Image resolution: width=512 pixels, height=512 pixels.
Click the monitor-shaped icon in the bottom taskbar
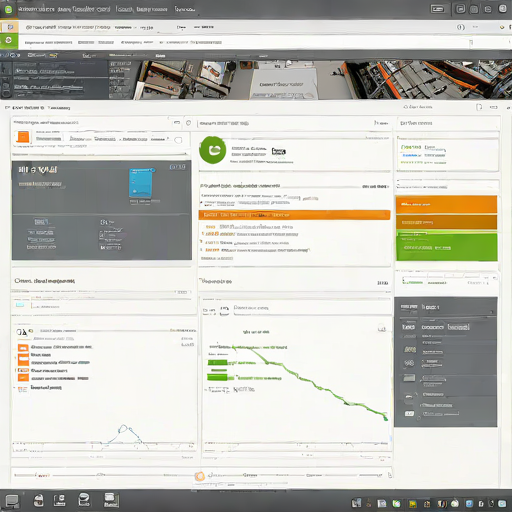12,501
